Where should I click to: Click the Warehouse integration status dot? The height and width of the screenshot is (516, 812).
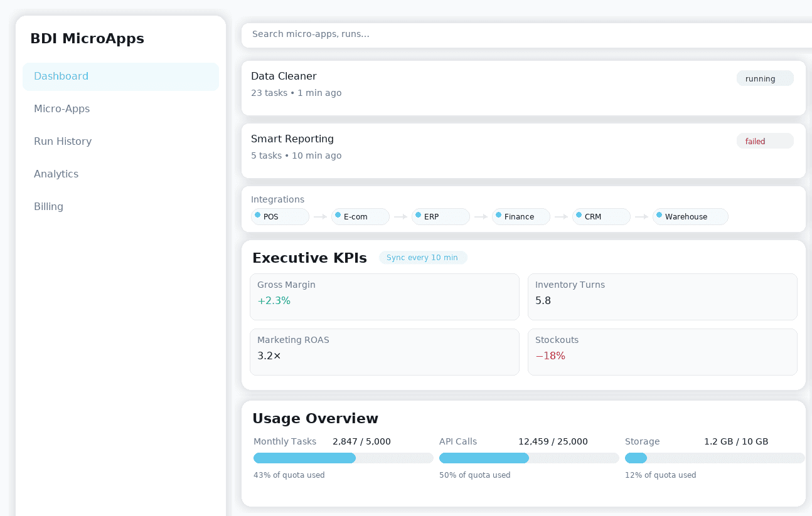coord(659,215)
